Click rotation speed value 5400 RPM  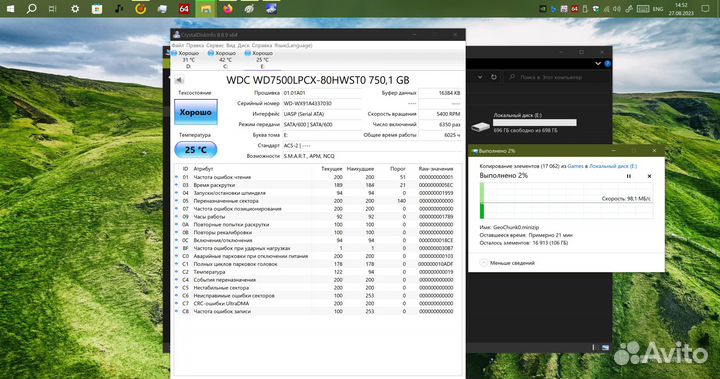[x=440, y=114]
